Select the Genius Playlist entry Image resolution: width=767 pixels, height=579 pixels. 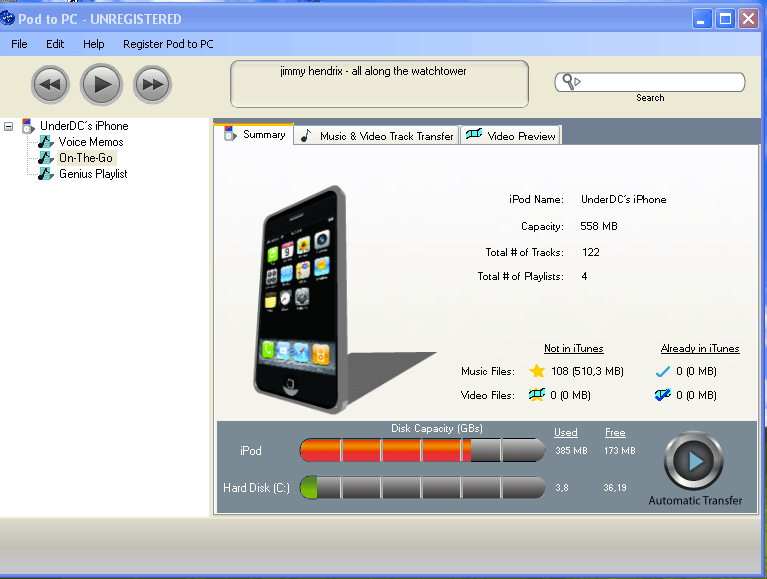[93, 174]
